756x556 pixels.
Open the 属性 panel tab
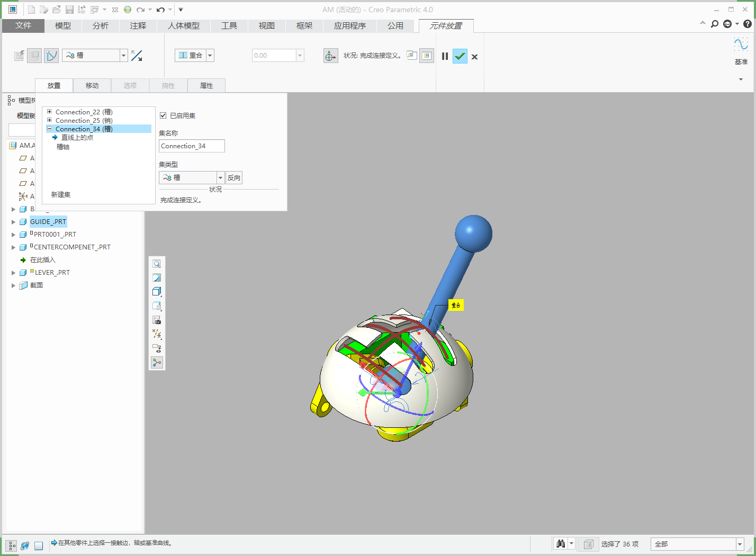(x=206, y=85)
